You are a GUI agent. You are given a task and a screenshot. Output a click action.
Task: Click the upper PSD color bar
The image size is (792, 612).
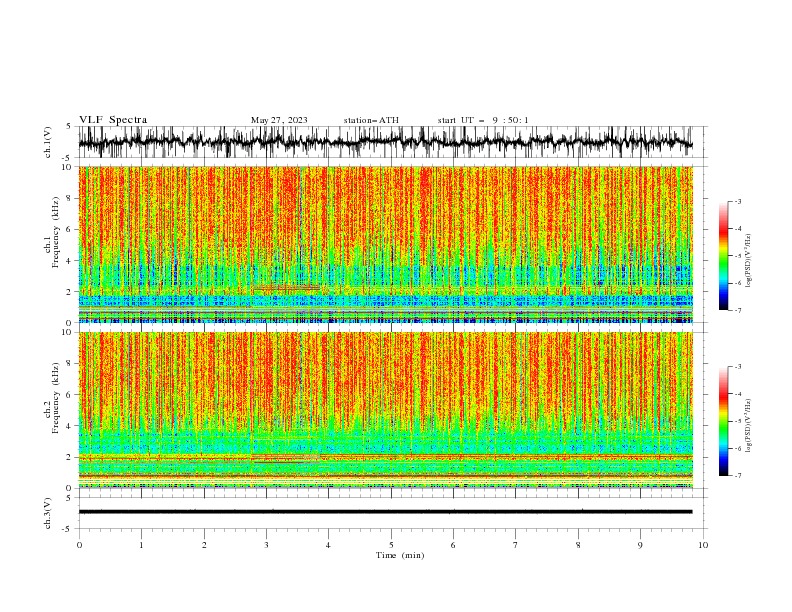[723, 256]
